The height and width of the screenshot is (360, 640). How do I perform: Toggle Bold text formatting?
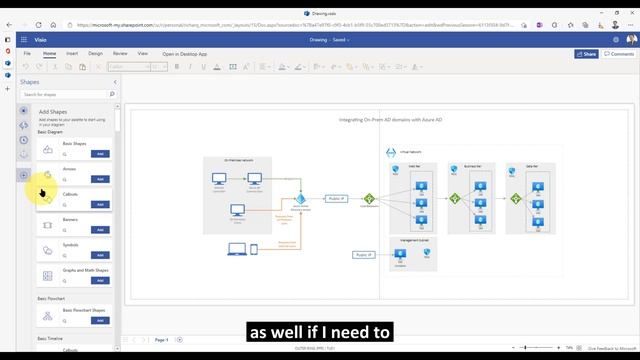click(x=177, y=67)
